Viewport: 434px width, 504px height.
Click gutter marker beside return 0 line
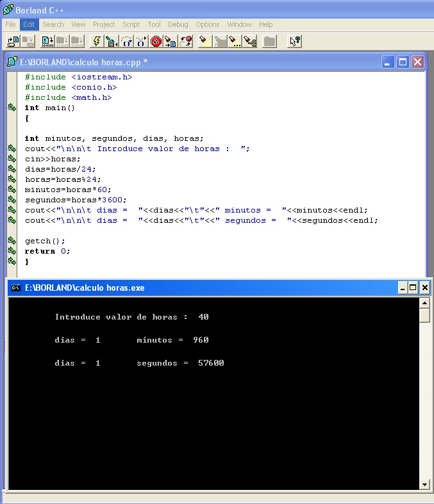(12, 250)
